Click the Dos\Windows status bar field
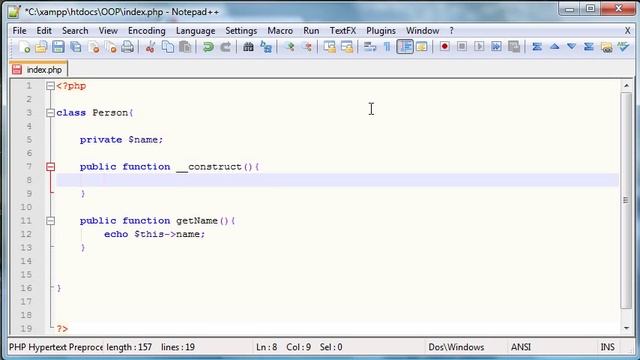 click(456, 347)
